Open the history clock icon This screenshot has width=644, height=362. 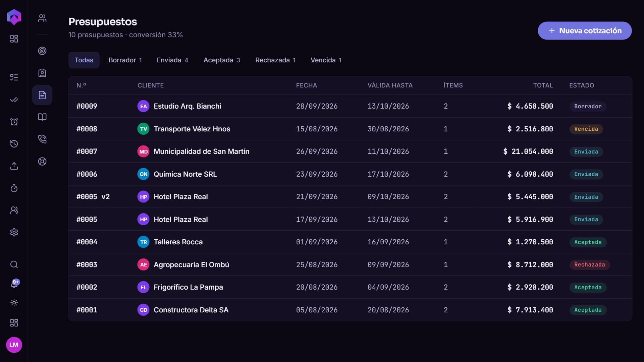coord(14,144)
